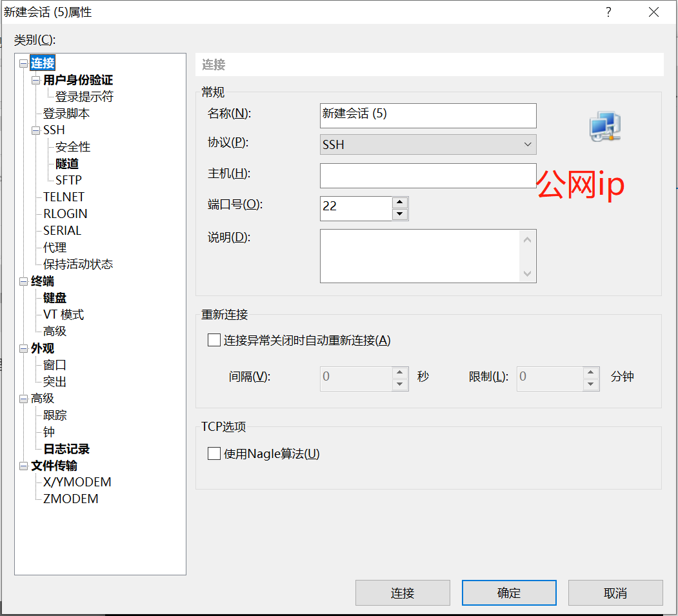Enable the 使用Nagle算法 checkbox
678x616 pixels.
pyautogui.click(x=214, y=453)
